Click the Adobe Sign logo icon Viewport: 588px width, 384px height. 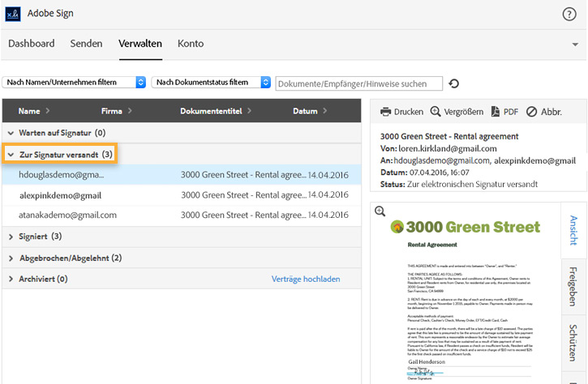pyautogui.click(x=13, y=14)
